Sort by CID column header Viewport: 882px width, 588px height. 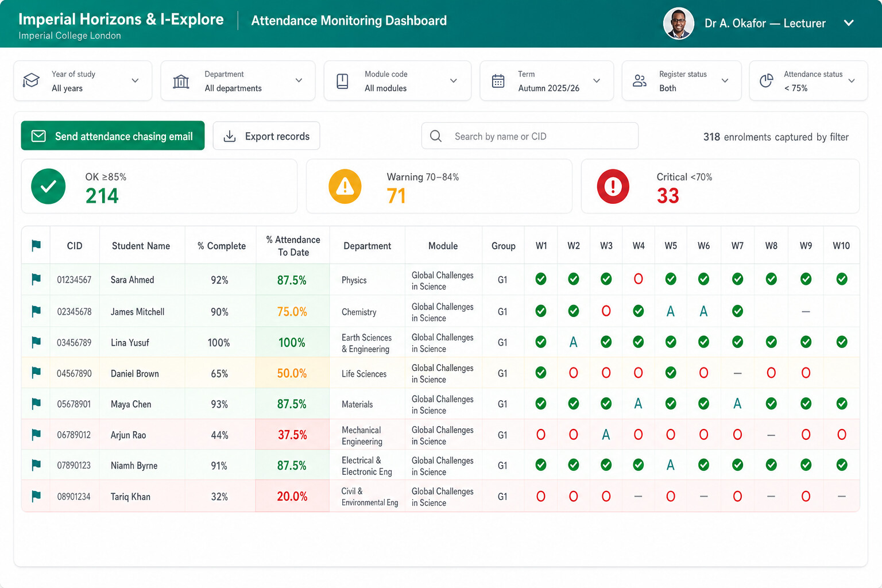pos(75,246)
